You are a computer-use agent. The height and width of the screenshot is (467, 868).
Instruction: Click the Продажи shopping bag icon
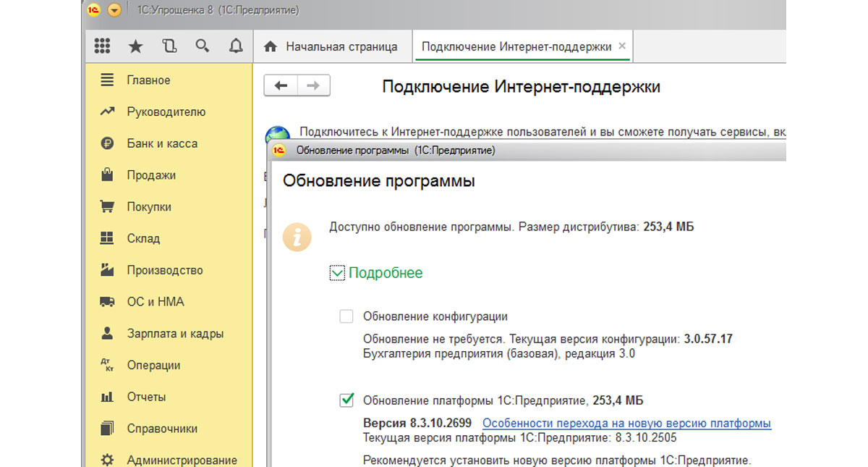point(107,174)
